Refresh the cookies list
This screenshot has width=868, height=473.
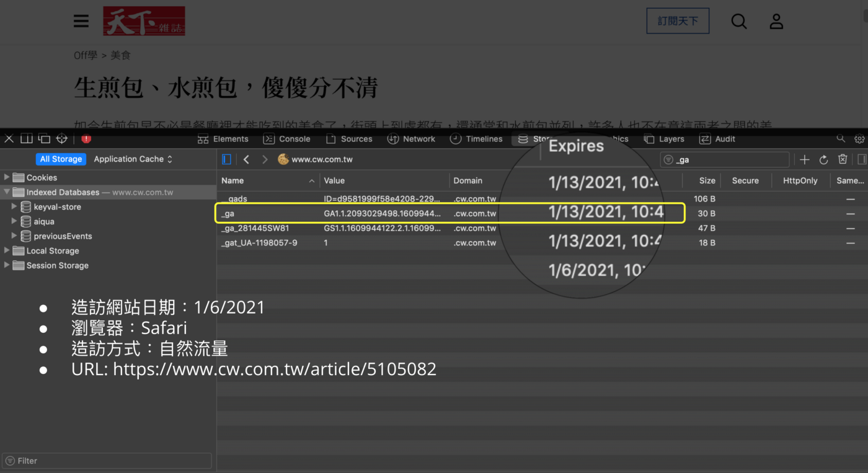pyautogui.click(x=823, y=159)
